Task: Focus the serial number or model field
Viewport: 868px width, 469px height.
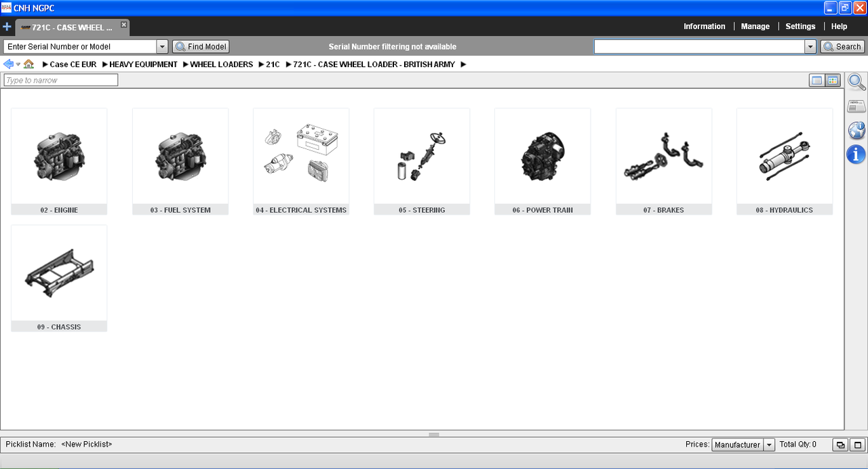Action: point(80,47)
